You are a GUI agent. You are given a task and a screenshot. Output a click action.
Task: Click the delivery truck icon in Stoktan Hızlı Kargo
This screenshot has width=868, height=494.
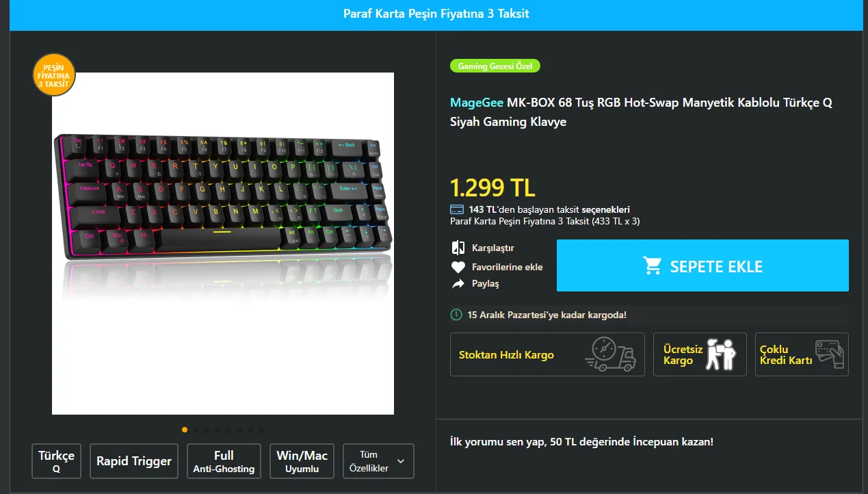click(x=610, y=354)
